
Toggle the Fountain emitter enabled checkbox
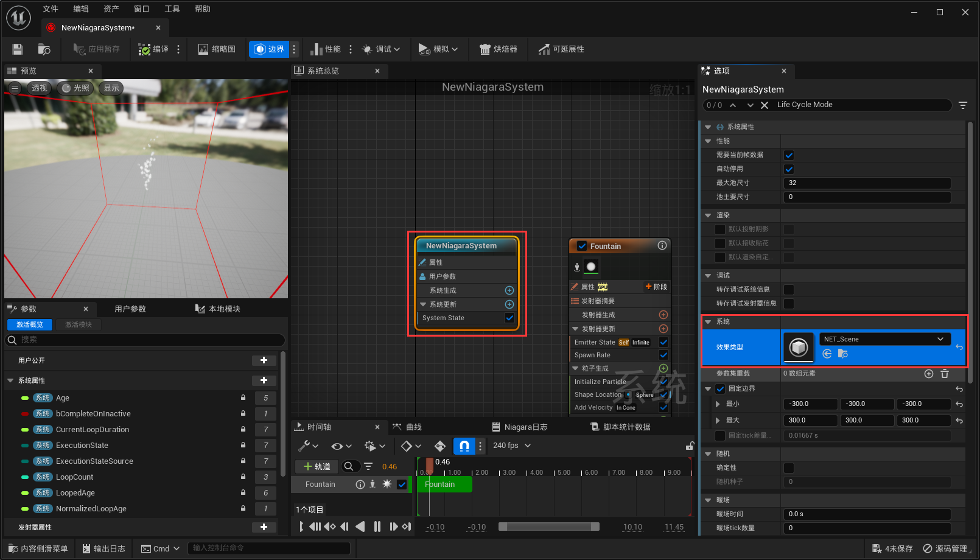[x=582, y=247]
